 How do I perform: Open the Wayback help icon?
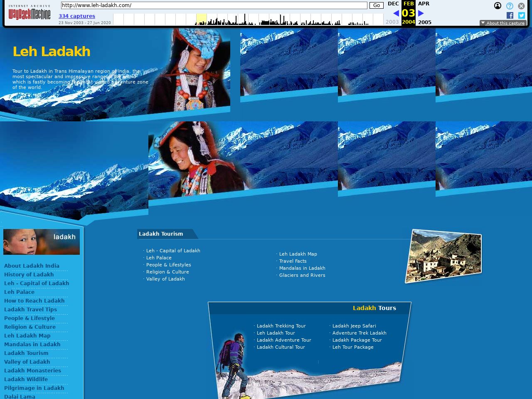tap(510, 6)
